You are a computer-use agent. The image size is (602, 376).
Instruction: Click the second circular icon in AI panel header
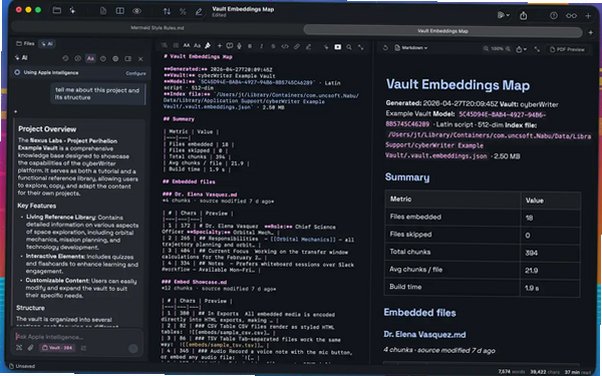pos(78,58)
